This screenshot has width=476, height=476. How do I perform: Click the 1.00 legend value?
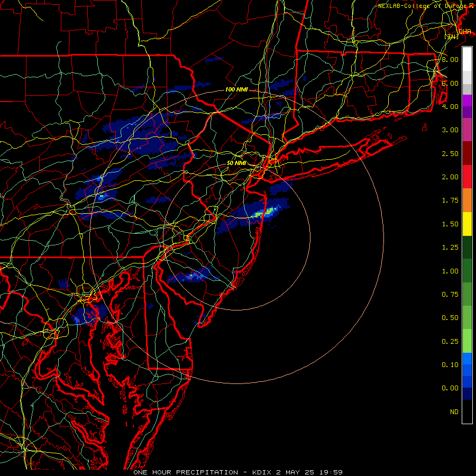[450, 271]
